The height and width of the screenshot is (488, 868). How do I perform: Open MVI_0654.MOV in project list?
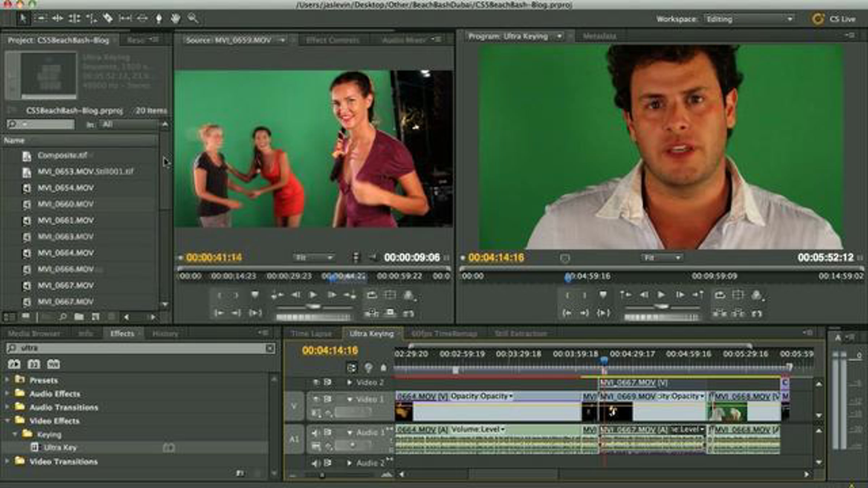point(65,188)
